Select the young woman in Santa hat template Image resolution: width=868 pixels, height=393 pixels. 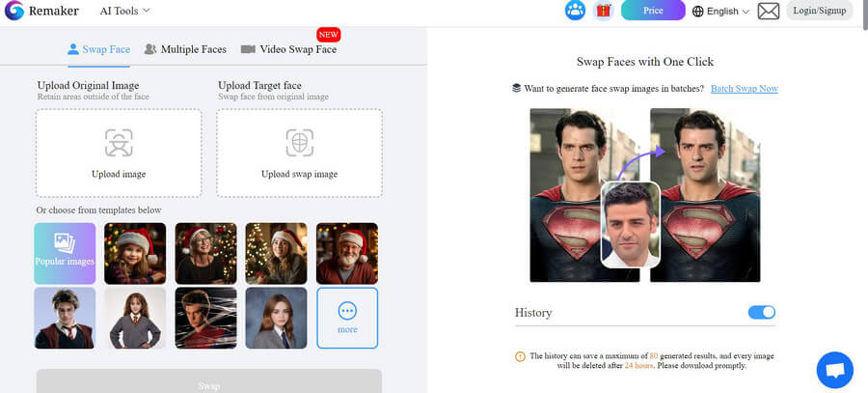(x=276, y=253)
